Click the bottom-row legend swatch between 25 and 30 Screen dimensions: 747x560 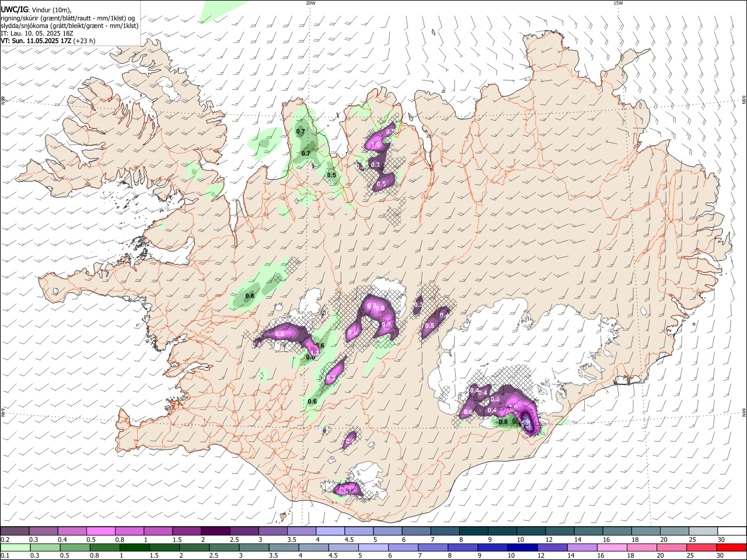(702, 548)
